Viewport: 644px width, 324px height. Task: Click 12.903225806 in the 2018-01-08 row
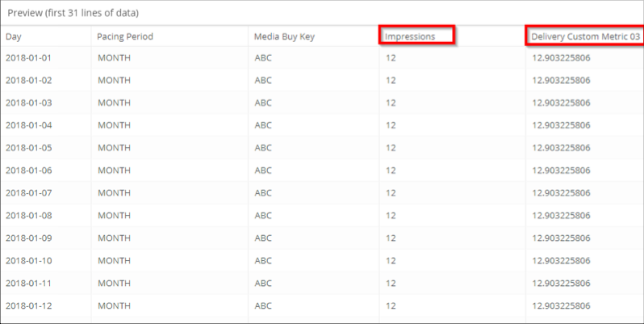tap(562, 216)
